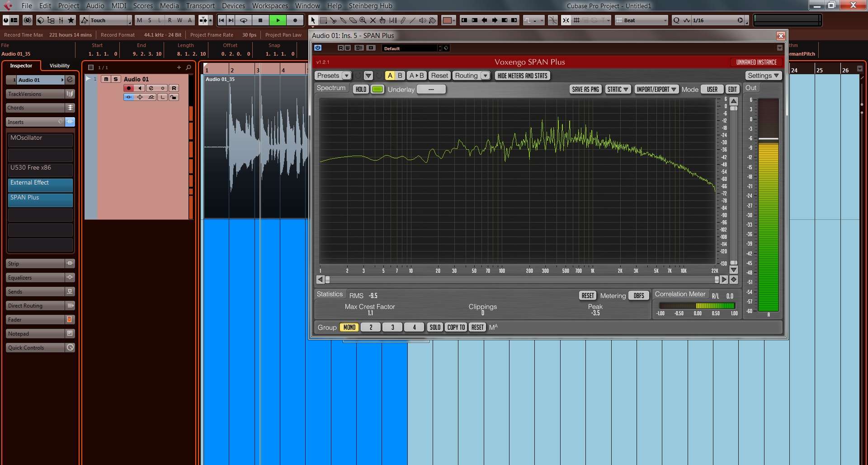Toggle the HOLD button in SPAN spectrum

point(360,90)
